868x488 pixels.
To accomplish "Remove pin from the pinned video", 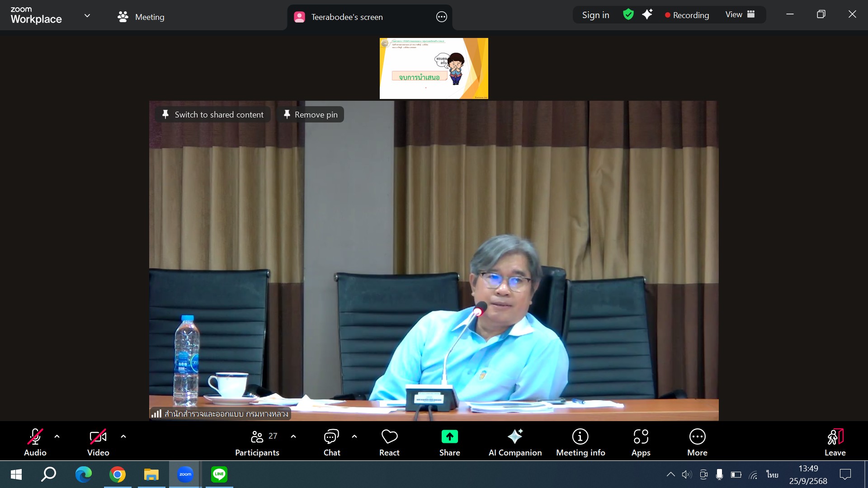I will click(x=311, y=114).
